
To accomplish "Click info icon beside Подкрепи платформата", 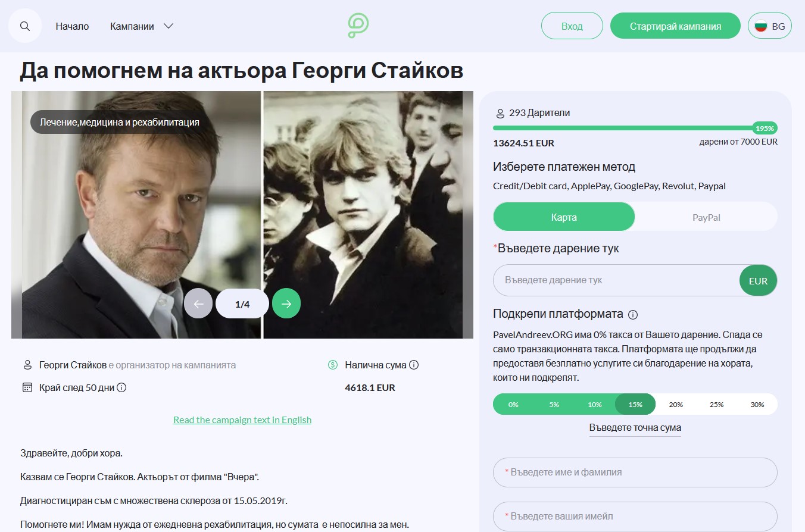I will [633, 314].
